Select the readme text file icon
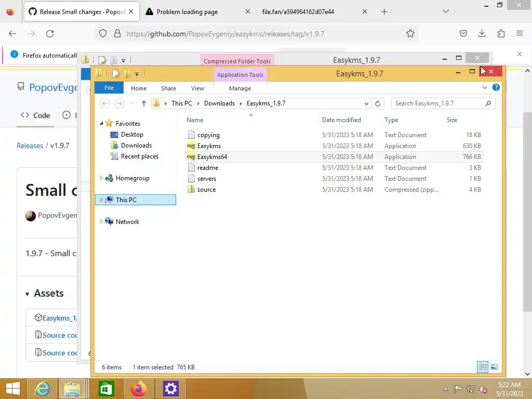The width and height of the screenshot is (532, 399). tap(191, 168)
